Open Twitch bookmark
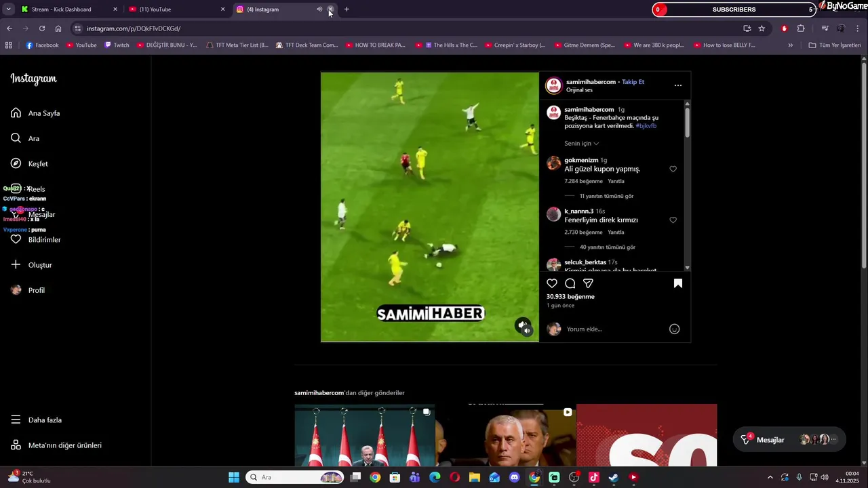Image resolution: width=868 pixels, height=488 pixels. (x=117, y=45)
